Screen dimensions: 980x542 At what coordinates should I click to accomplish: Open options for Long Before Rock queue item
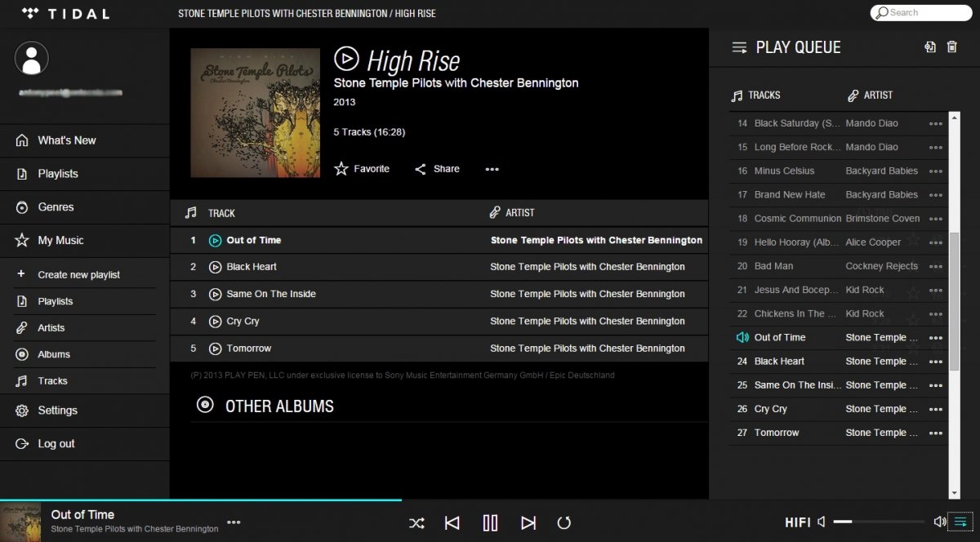pyautogui.click(x=936, y=148)
